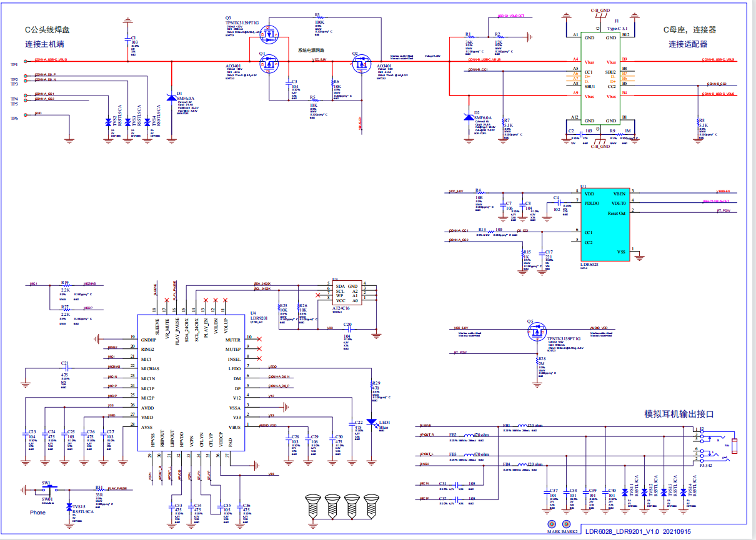Click the INSEL pin label
Viewport: 756px width, 540px height.
coord(234,359)
